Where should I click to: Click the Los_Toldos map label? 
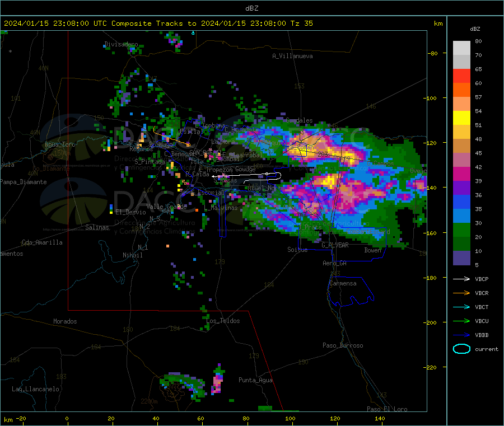coord(223,321)
